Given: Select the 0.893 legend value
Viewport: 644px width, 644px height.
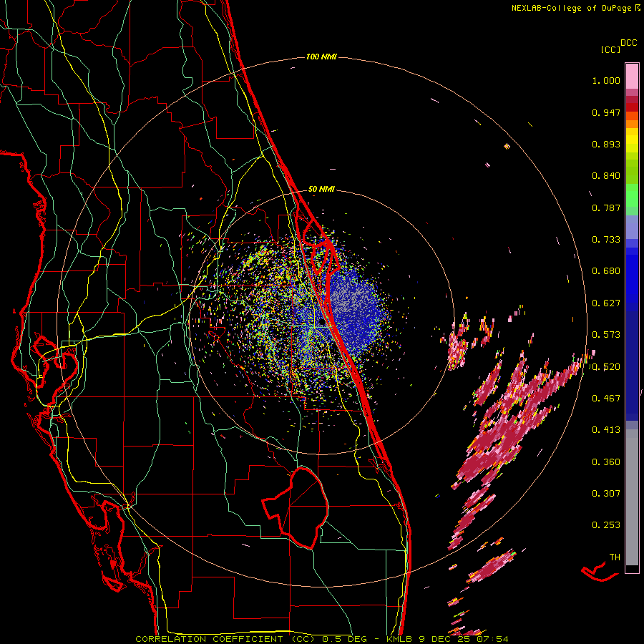Looking at the screenshot, I should tap(606, 144).
